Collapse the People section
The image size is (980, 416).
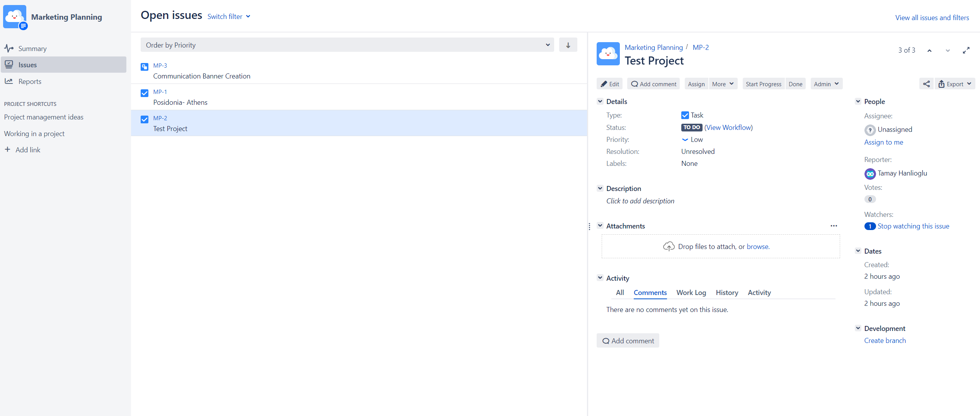858,101
